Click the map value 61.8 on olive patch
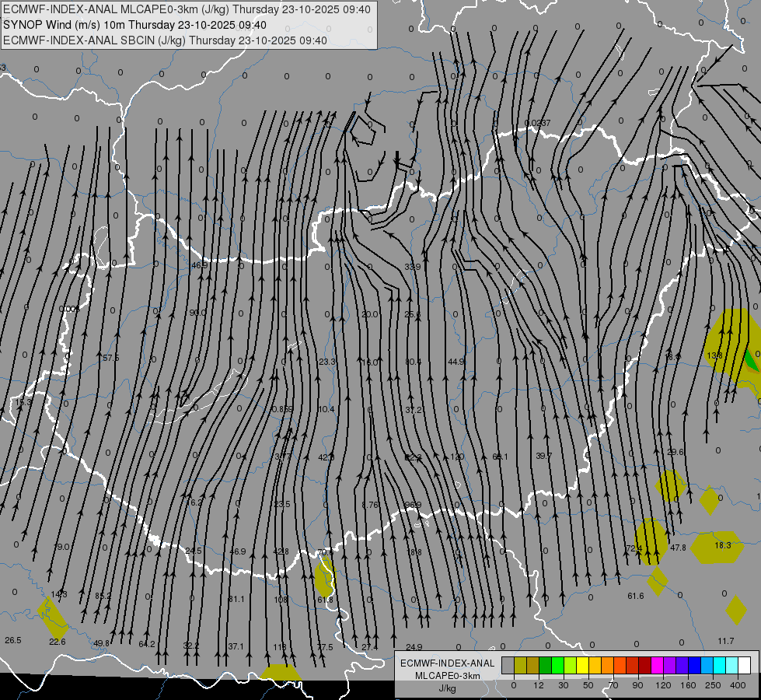This screenshot has height=700, width=761. 325,600
